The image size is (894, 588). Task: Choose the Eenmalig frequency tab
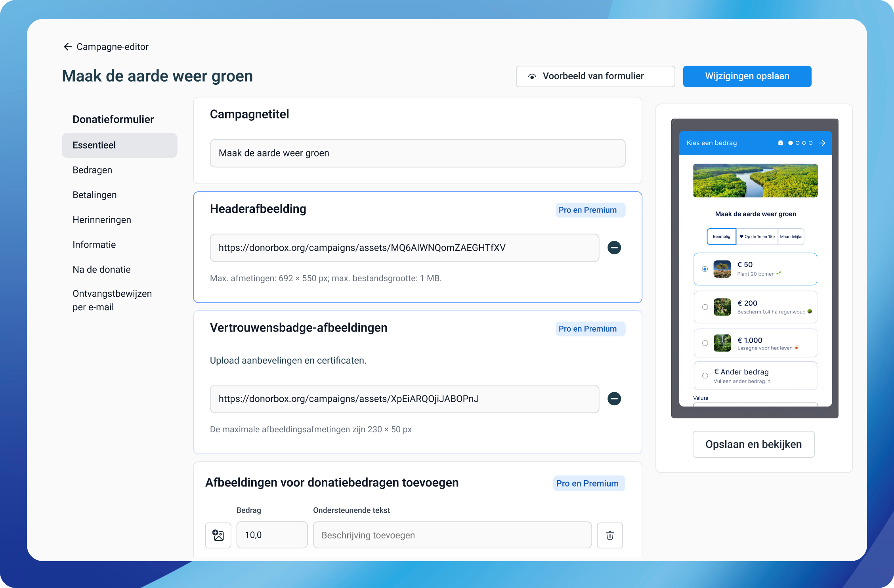tap(721, 237)
